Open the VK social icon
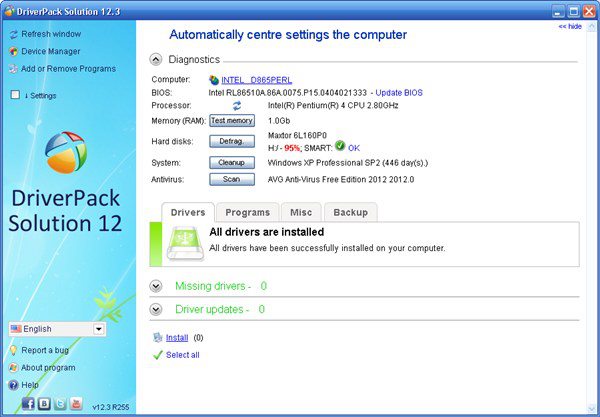The height and width of the screenshot is (417, 600). [x=44, y=403]
